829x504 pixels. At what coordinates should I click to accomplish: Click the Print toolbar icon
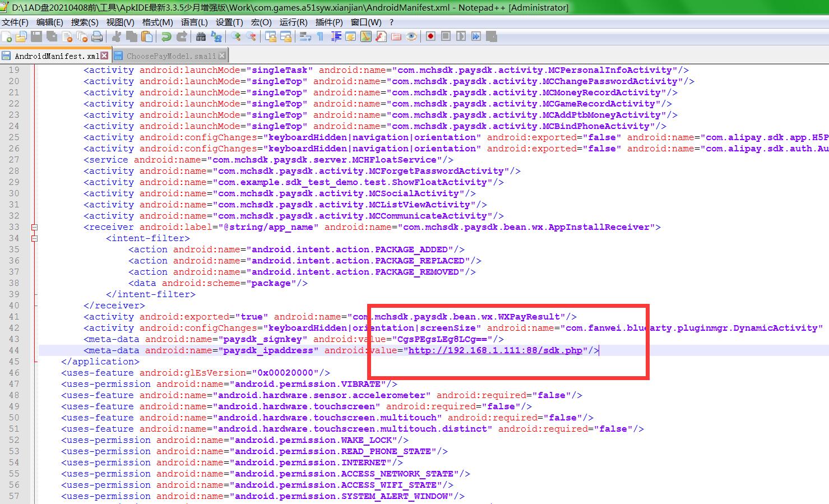pyautogui.click(x=97, y=37)
